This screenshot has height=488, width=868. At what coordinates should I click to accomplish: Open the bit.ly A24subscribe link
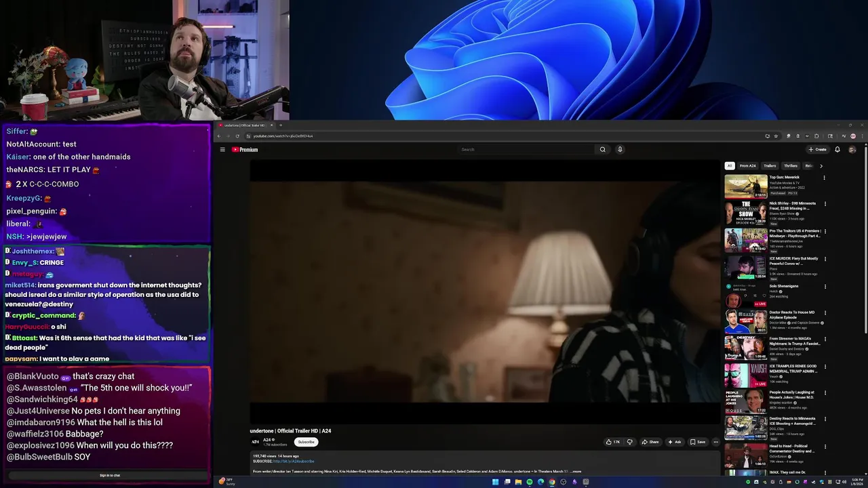(x=294, y=462)
